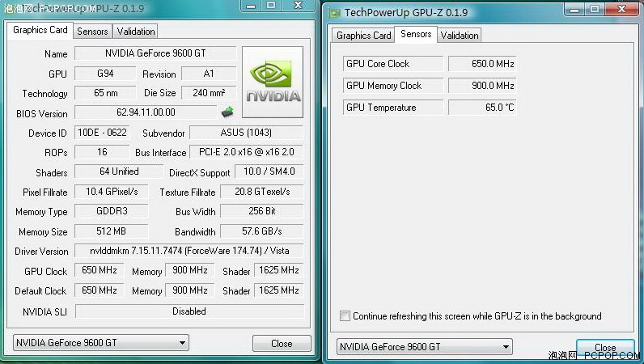Click Texture Fillrate field 20.8 GTexel/s
Screen dimensions: 644x364
click(x=262, y=192)
